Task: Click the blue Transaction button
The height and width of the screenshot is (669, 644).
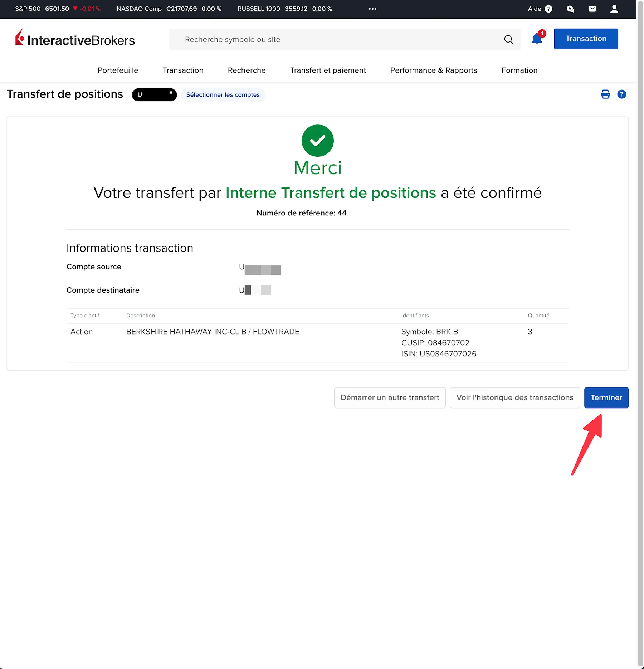Action: pos(586,39)
